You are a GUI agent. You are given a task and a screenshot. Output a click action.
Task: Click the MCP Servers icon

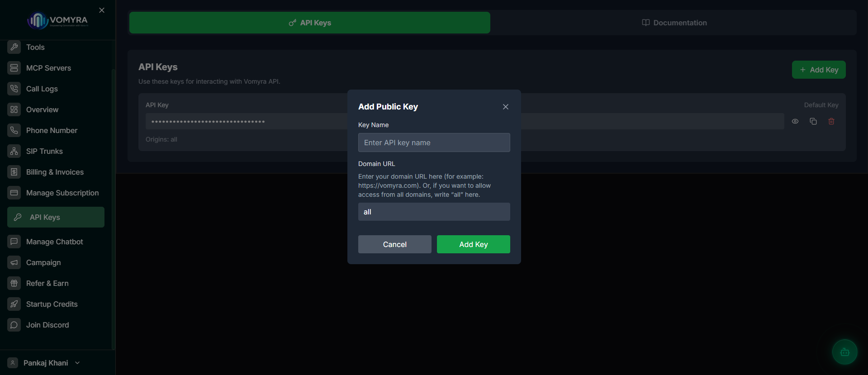coord(14,68)
